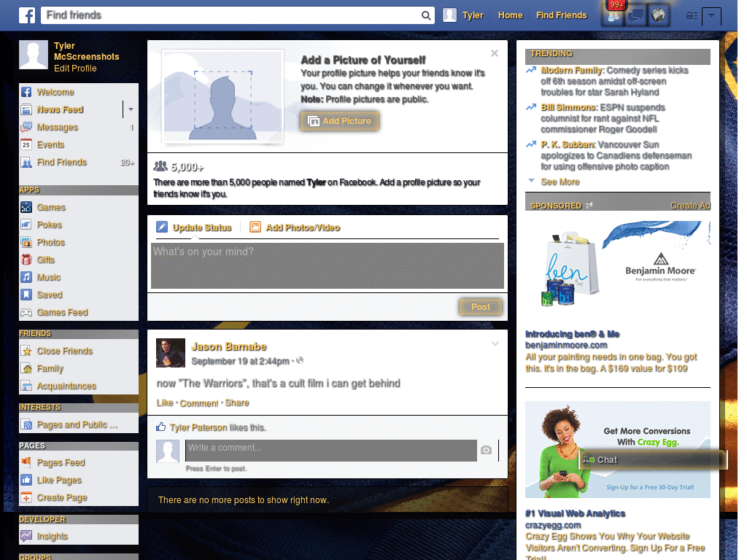
Task: Click Close Friends star icon
Action: click(x=26, y=351)
